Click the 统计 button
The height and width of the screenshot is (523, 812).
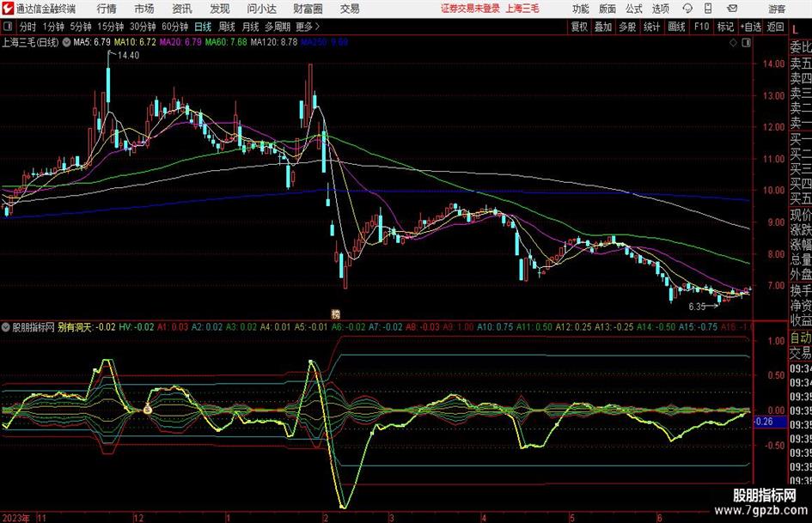click(651, 27)
